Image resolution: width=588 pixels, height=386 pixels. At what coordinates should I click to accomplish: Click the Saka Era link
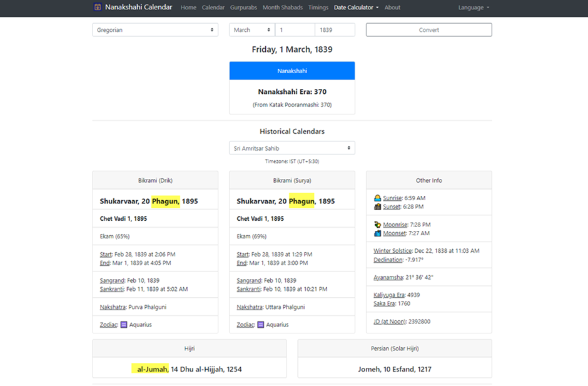pyautogui.click(x=384, y=304)
